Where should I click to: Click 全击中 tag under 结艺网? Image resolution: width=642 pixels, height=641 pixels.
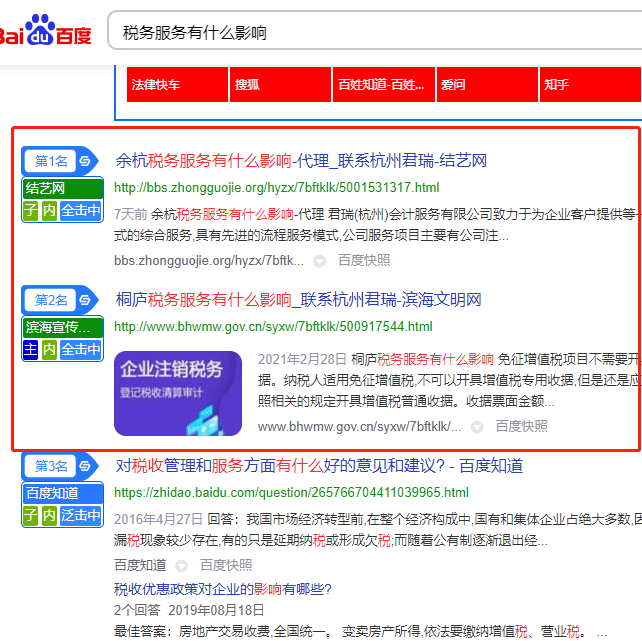tap(81, 211)
